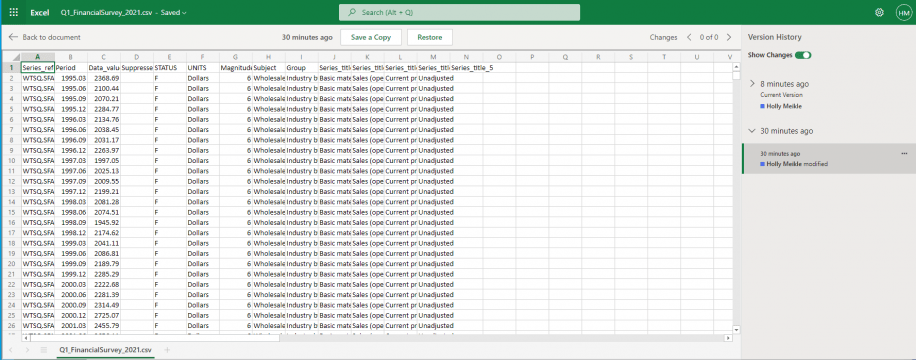Screen dimensions: 916x360
Task: Expand the 8 minutes ago version
Action: pos(752,84)
